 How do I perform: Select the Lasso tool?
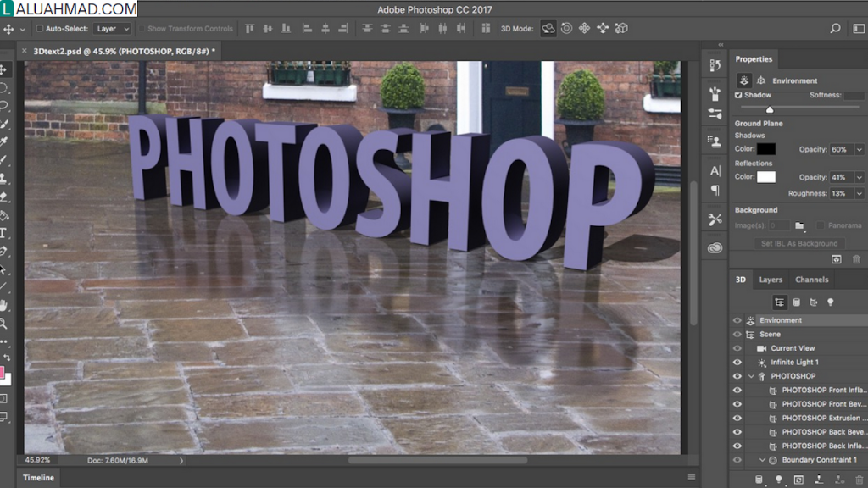3,106
